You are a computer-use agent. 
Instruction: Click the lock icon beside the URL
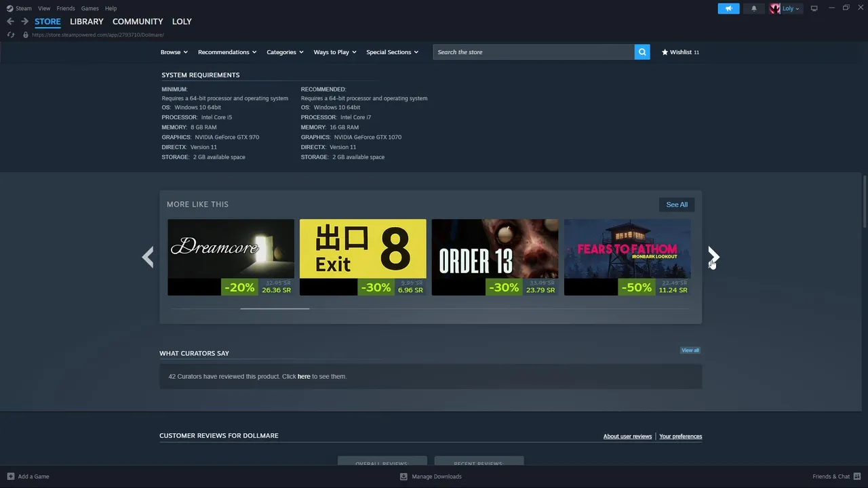26,35
